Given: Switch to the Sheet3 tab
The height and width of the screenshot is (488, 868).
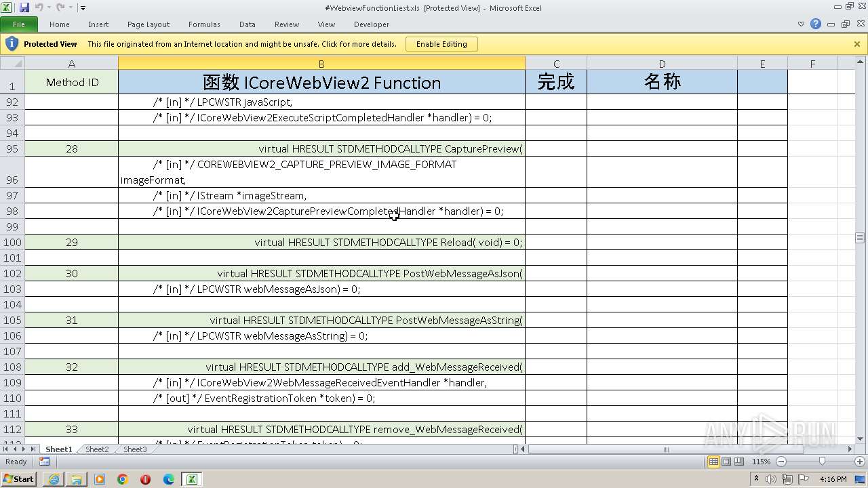Looking at the screenshot, I should click(x=135, y=449).
